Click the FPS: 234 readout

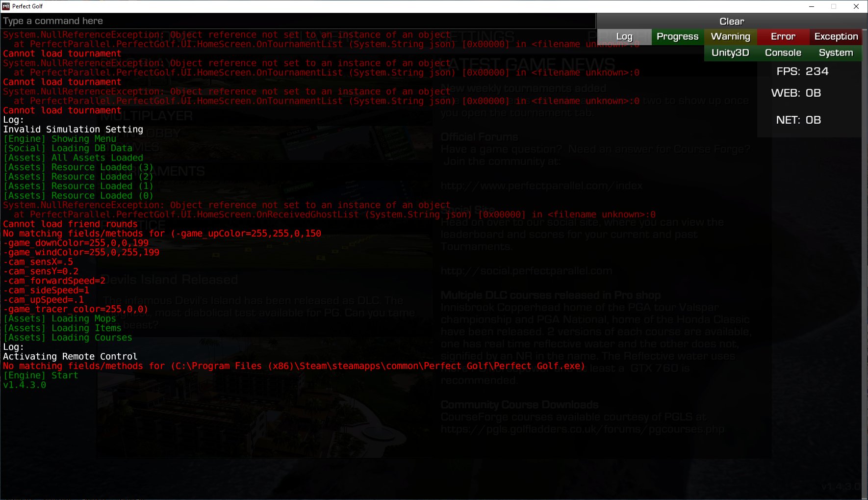pos(802,72)
